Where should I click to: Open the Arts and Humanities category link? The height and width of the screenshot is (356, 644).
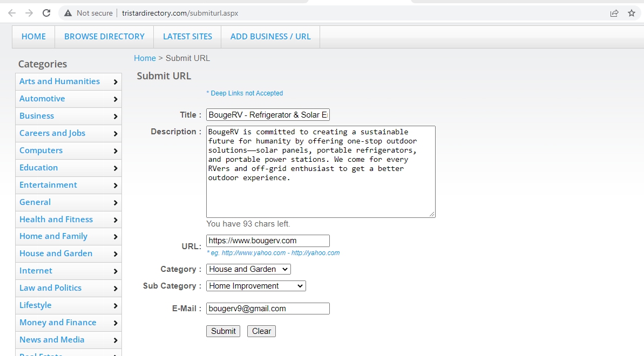(x=59, y=81)
